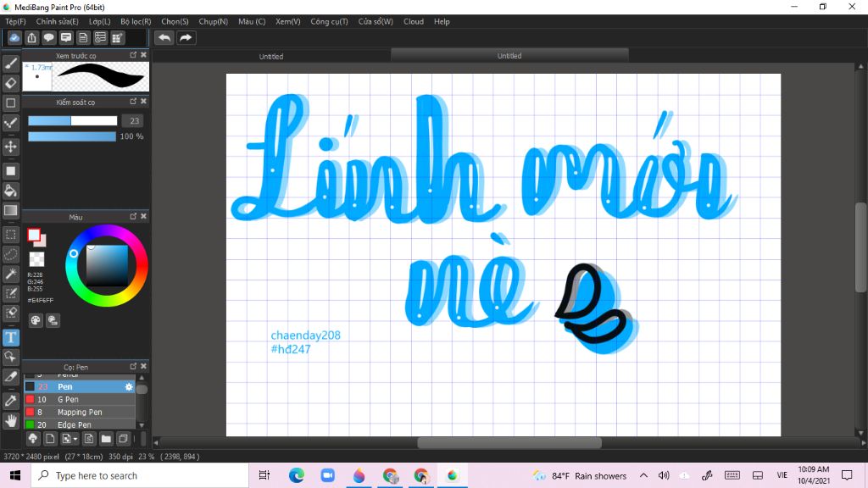Redo with the forward arrow
Viewport: 868px width, 488px height.
186,37
